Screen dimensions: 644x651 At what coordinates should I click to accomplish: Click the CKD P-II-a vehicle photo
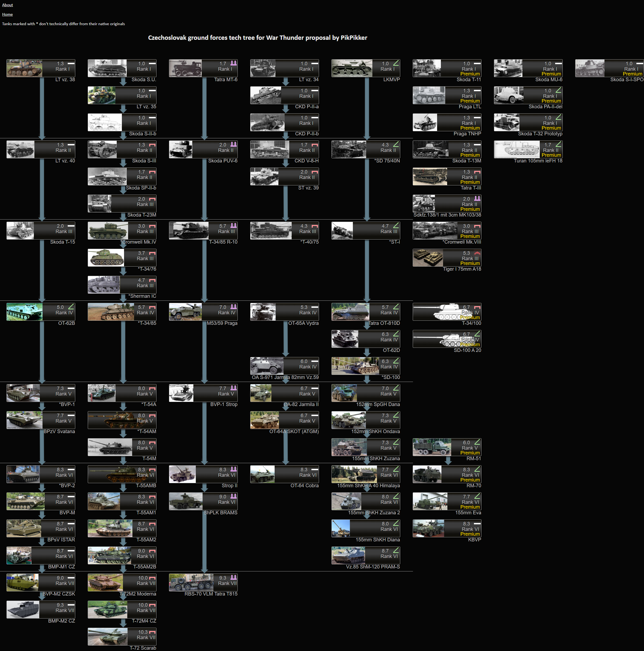(x=266, y=95)
